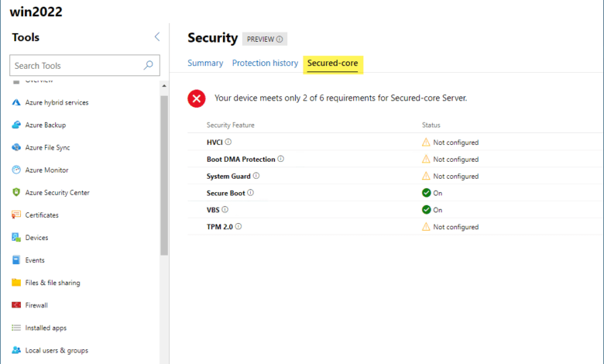Open Files & file sharing label
The image size is (604, 364).
(53, 283)
